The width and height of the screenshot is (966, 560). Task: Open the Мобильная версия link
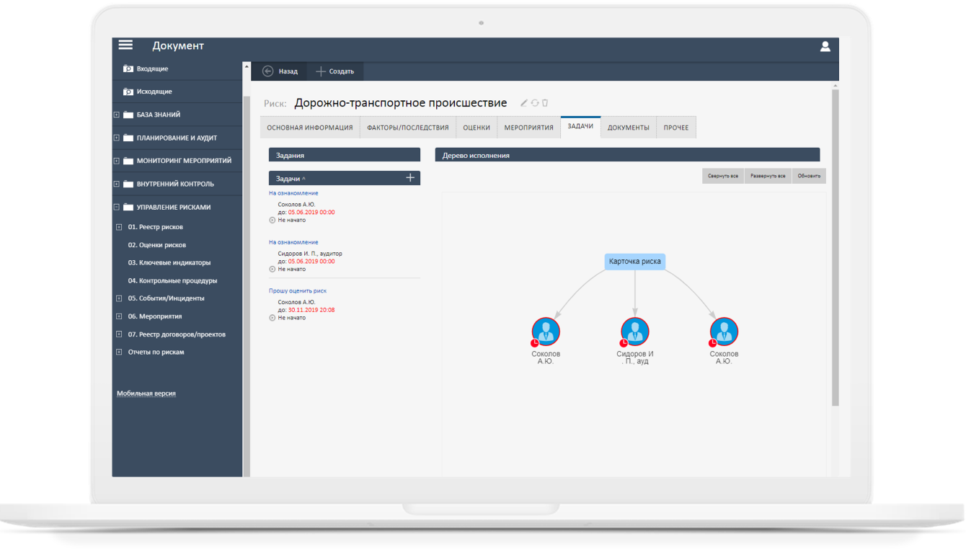coord(146,394)
